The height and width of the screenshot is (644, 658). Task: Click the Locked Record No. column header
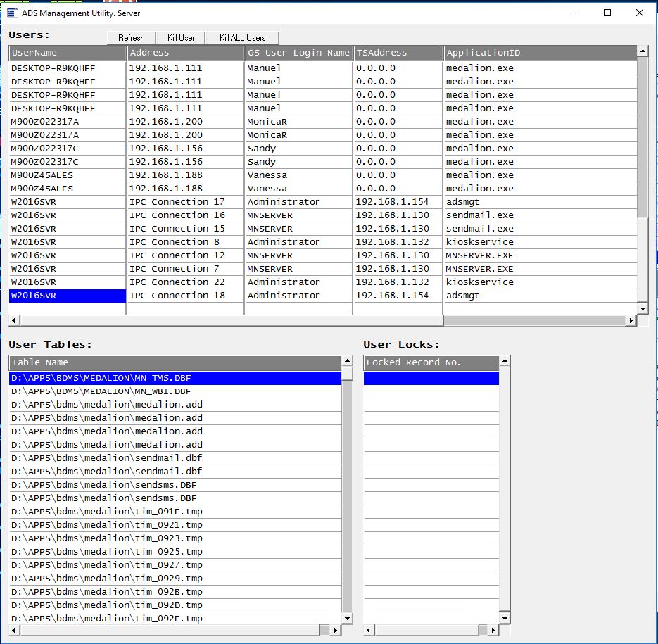coord(431,362)
